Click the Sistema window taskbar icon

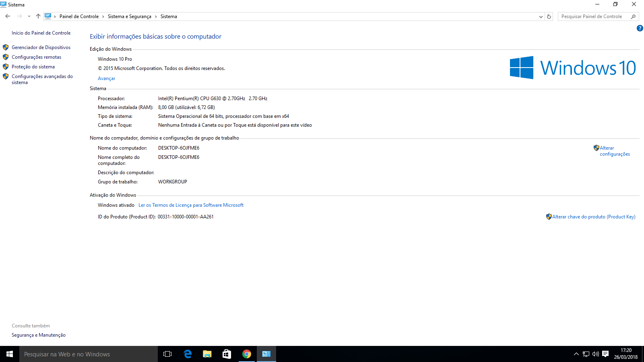coord(266,354)
